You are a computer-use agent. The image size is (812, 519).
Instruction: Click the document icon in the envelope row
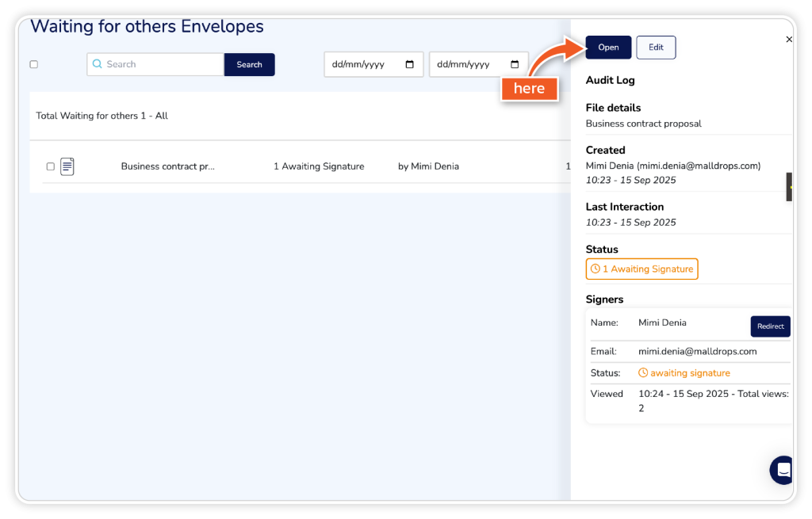coord(67,166)
